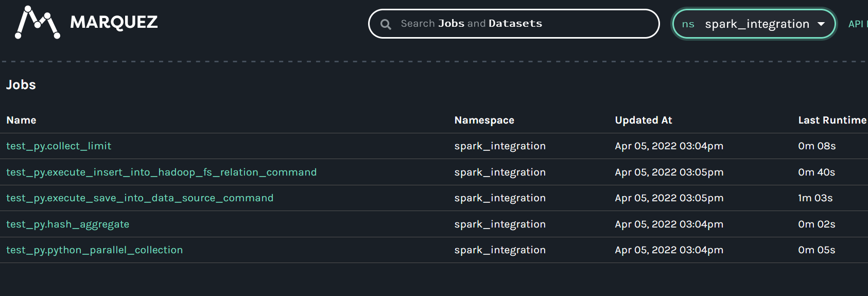
Task: Click the ns label in namespace selector
Action: point(688,24)
